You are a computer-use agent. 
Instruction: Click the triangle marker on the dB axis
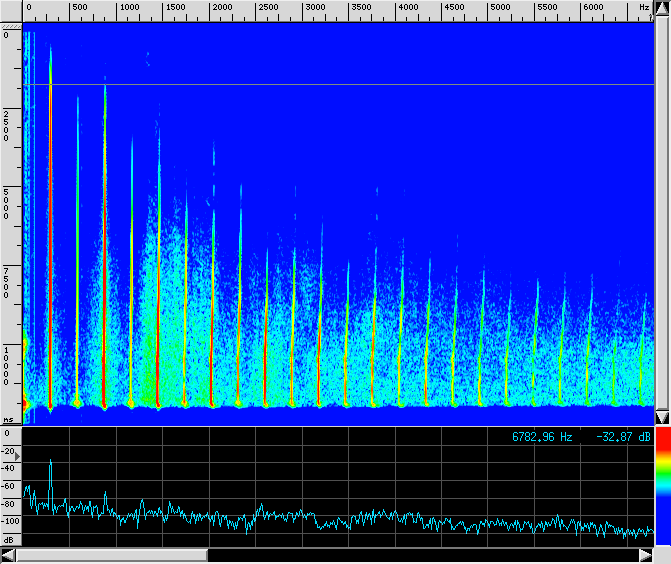(17, 455)
